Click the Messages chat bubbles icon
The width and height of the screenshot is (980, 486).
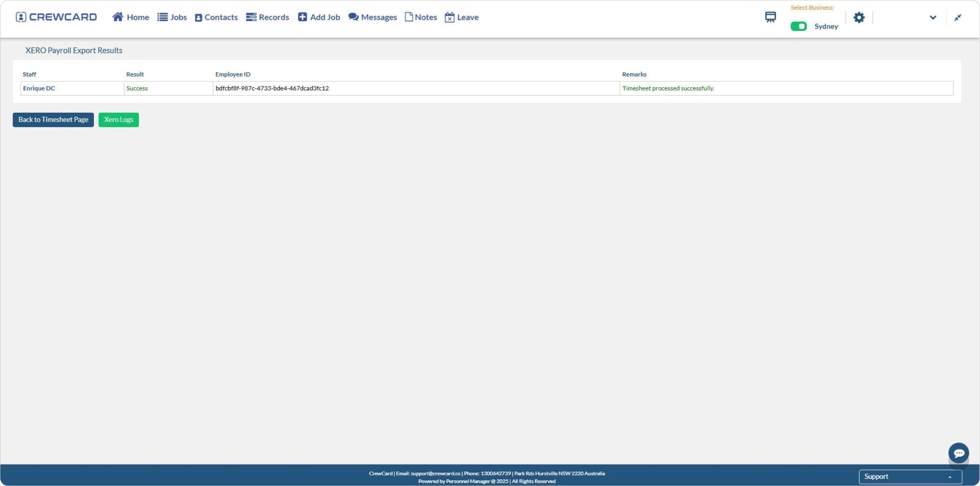tap(354, 17)
